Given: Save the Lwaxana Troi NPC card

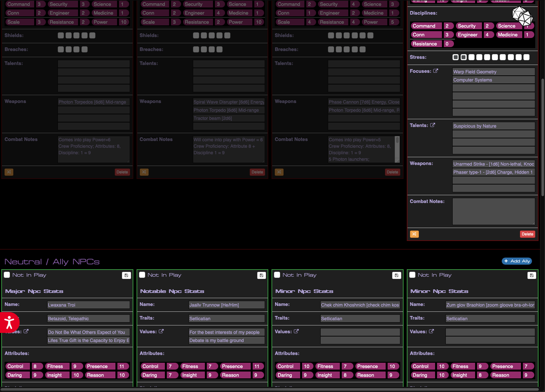Looking at the screenshot, I should [x=126, y=275].
